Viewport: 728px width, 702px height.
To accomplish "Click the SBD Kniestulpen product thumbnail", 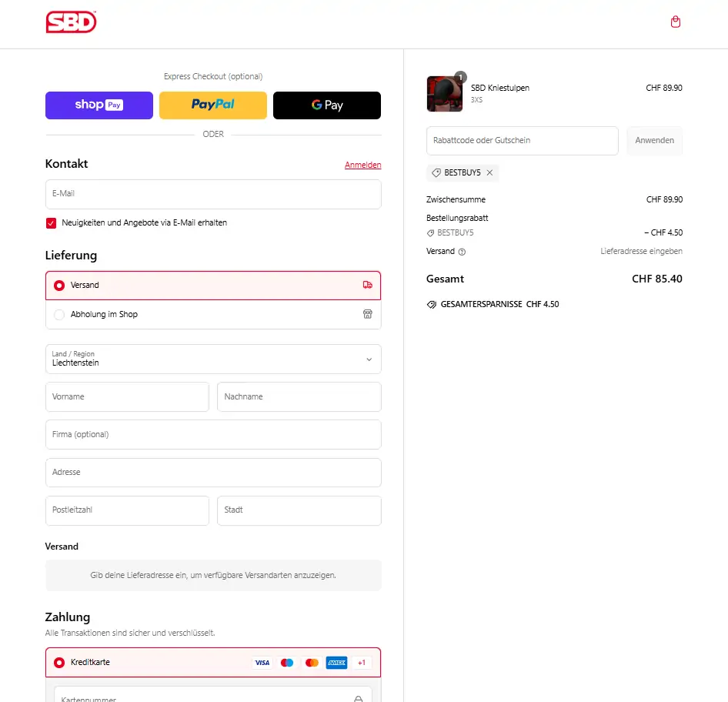I will [445, 94].
